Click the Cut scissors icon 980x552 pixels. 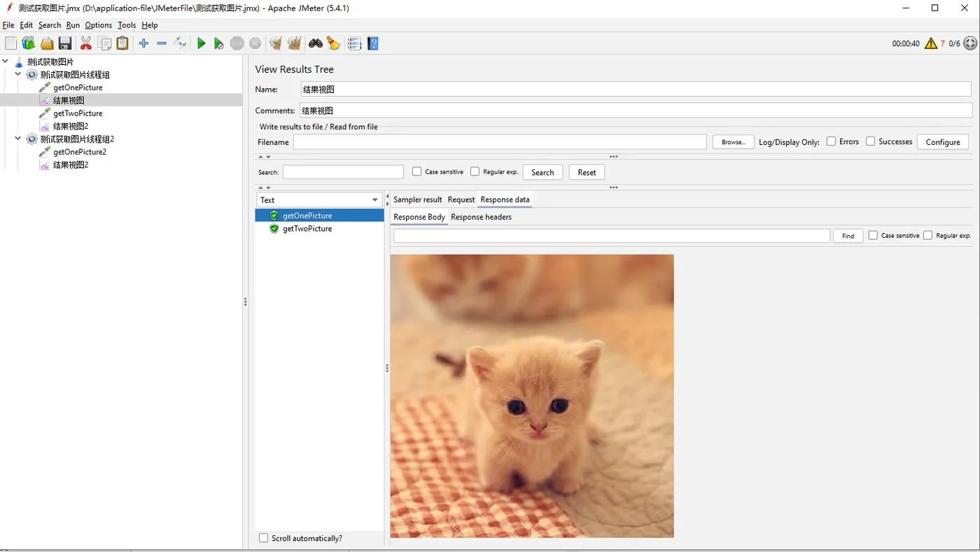pos(86,43)
